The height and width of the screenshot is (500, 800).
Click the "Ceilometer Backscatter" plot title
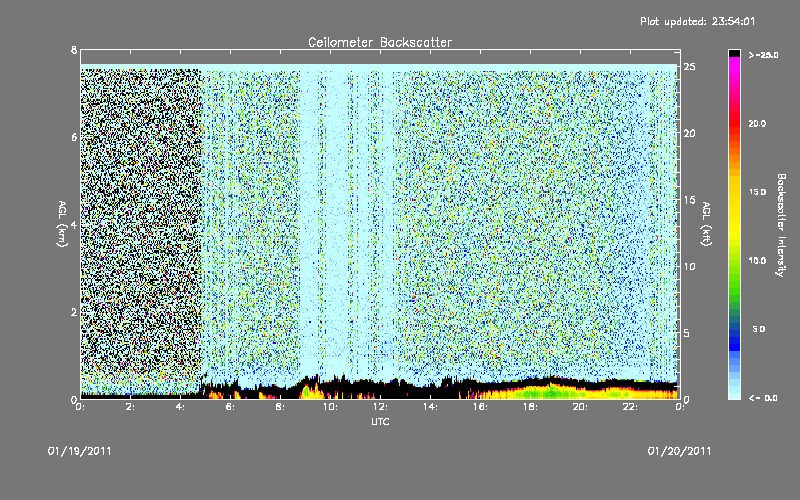[380, 42]
